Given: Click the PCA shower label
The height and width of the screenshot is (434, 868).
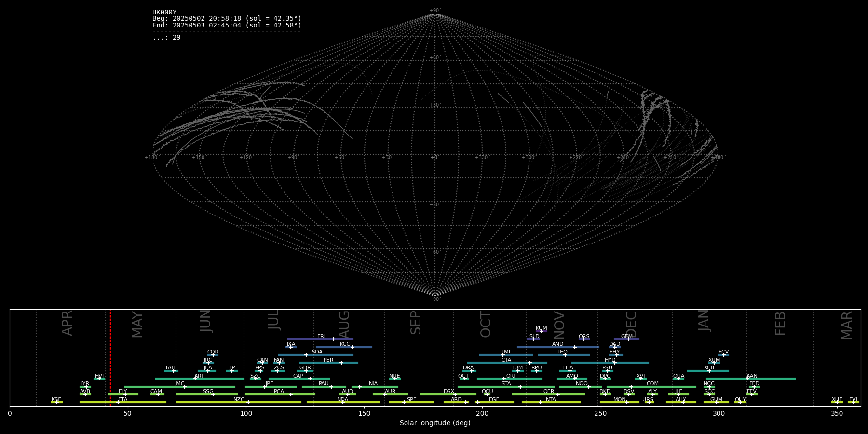Looking at the screenshot, I should point(279,392).
